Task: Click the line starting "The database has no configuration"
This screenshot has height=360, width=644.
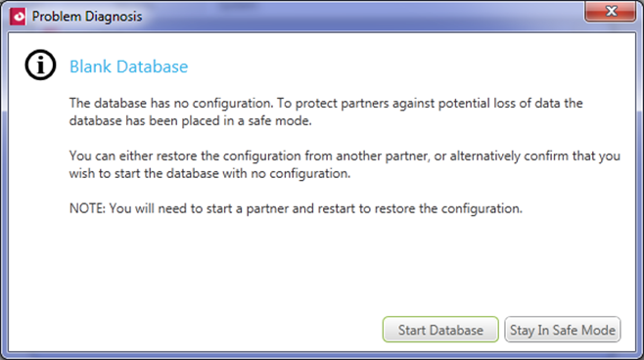Action: [326, 103]
